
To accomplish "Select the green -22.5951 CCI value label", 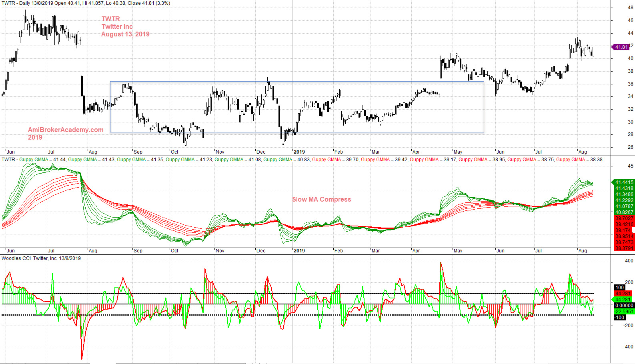I will click(623, 312).
